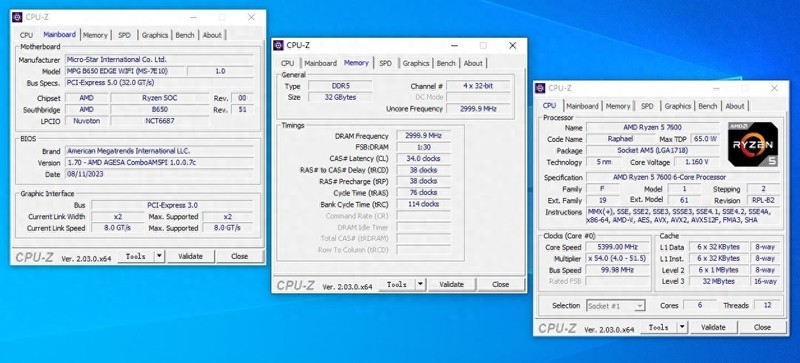Switch to CPU tab in Memory window
This screenshot has height=363, width=800.
point(288,63)
